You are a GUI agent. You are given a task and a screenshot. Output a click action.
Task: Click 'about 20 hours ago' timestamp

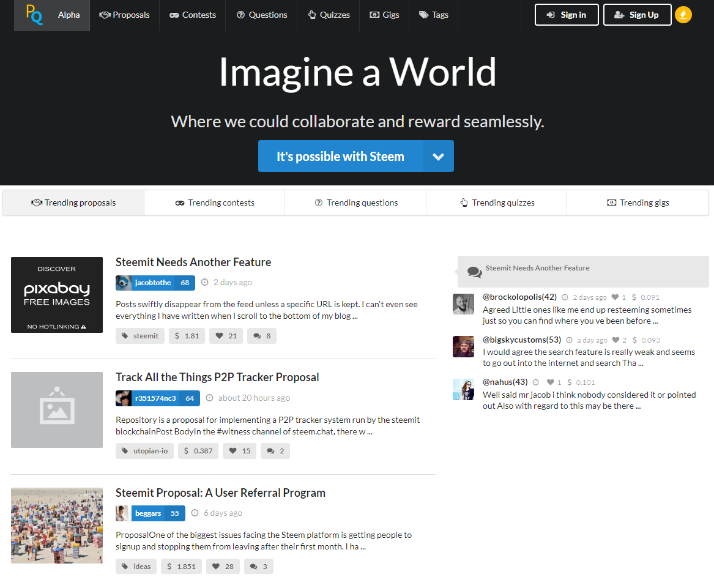coord(254,398)
